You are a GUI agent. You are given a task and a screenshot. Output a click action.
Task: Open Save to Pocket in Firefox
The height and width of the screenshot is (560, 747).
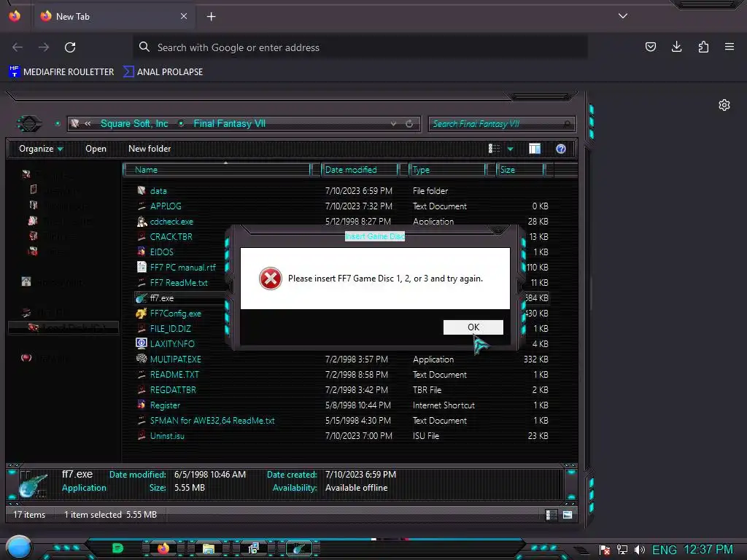pos(650,47)
